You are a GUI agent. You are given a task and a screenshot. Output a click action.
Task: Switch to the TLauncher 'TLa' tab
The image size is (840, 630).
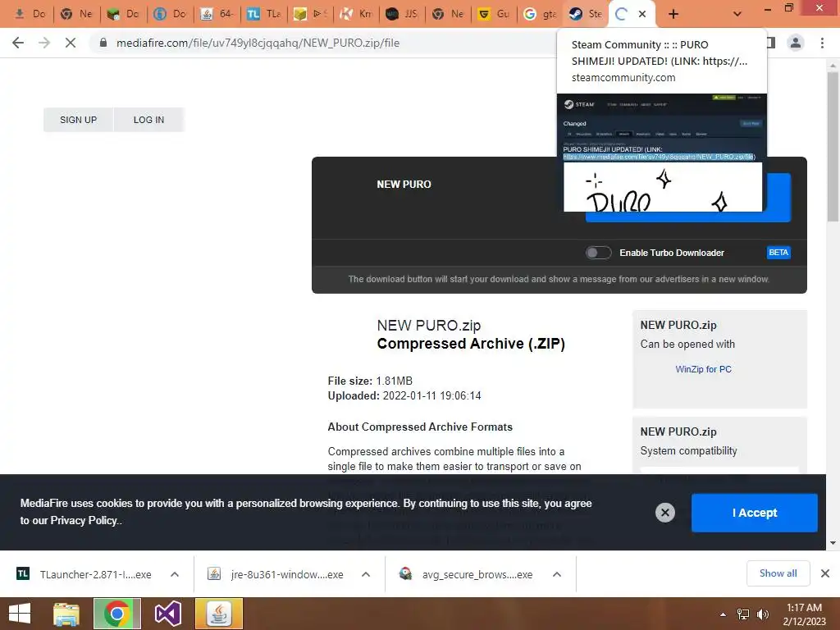(x=263, y=14)
